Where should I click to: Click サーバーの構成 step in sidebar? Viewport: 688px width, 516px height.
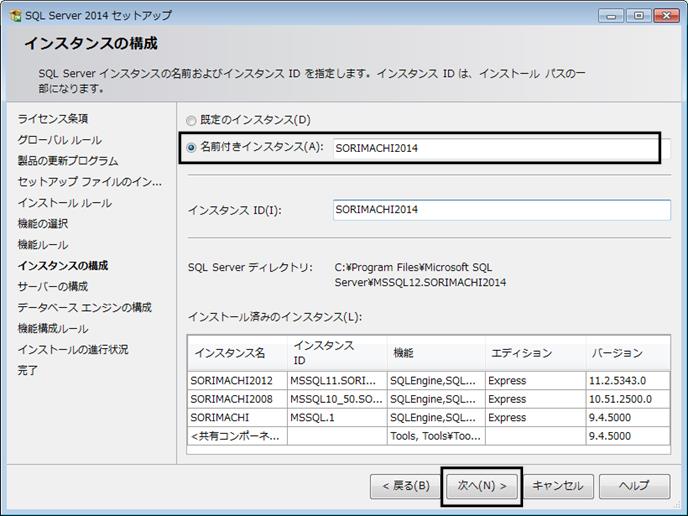53,287
